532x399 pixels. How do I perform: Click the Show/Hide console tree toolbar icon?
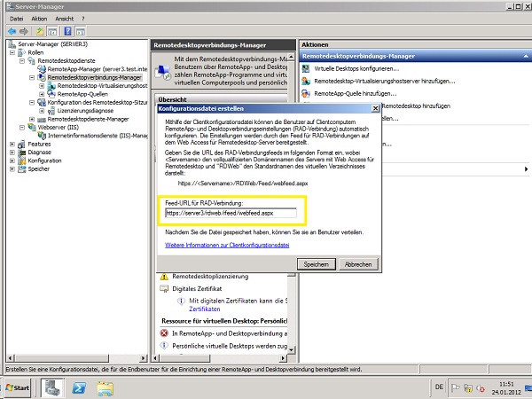[x=52, y=32]
